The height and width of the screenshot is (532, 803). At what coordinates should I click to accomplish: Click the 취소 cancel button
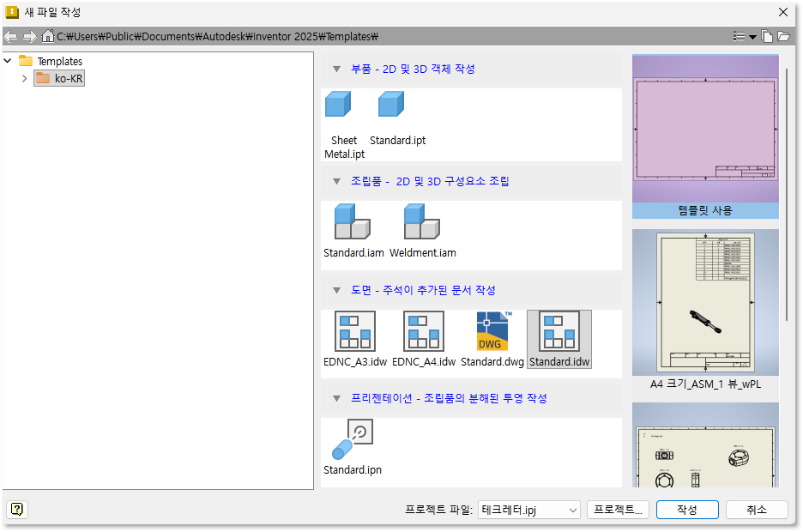756,510
